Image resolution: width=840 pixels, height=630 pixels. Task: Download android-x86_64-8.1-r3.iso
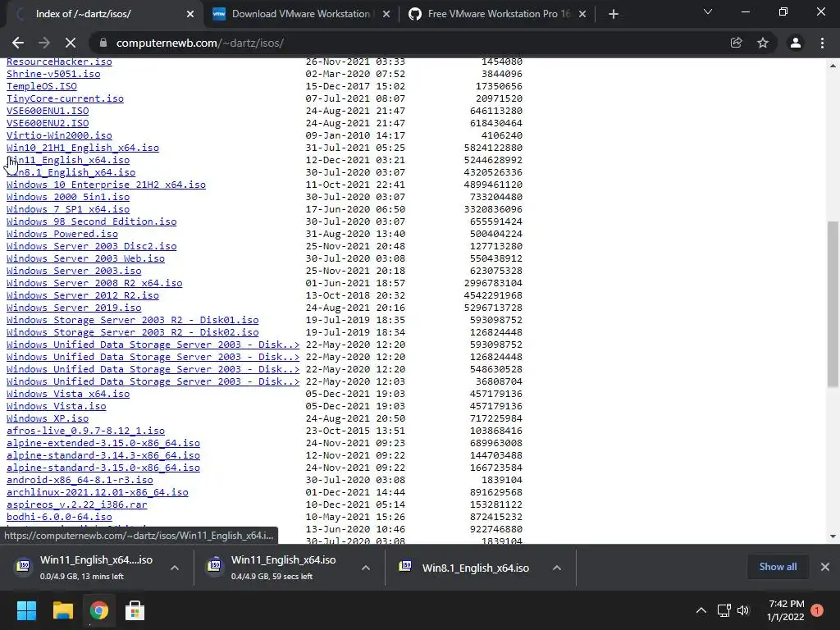(x=80, y=481)
